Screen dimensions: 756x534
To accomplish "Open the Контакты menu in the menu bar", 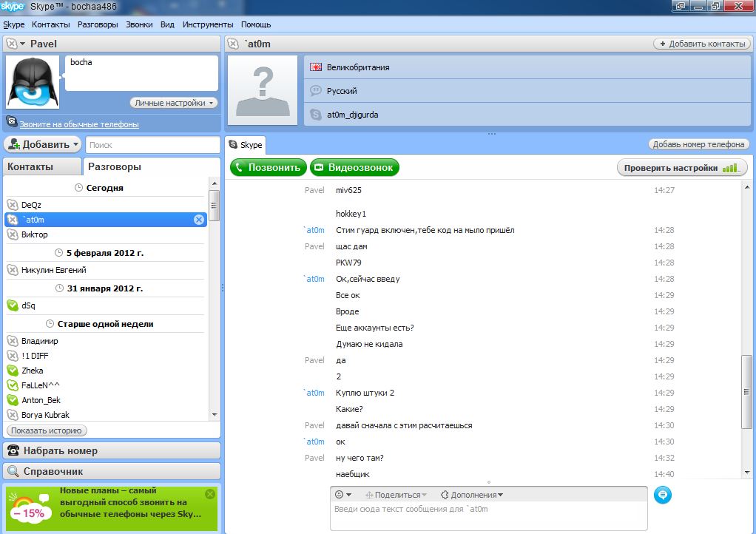I will click(x=50, y=24).
